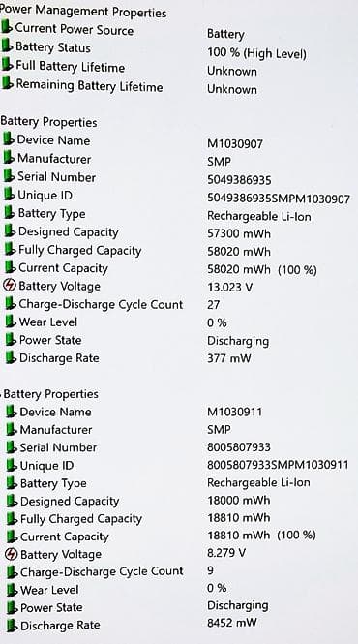Click the battery icon in the Current Capacity 18810 mWh (100 %) row
Screen dimensions: 358x644
pyautogui.click(x=13, y=537)
